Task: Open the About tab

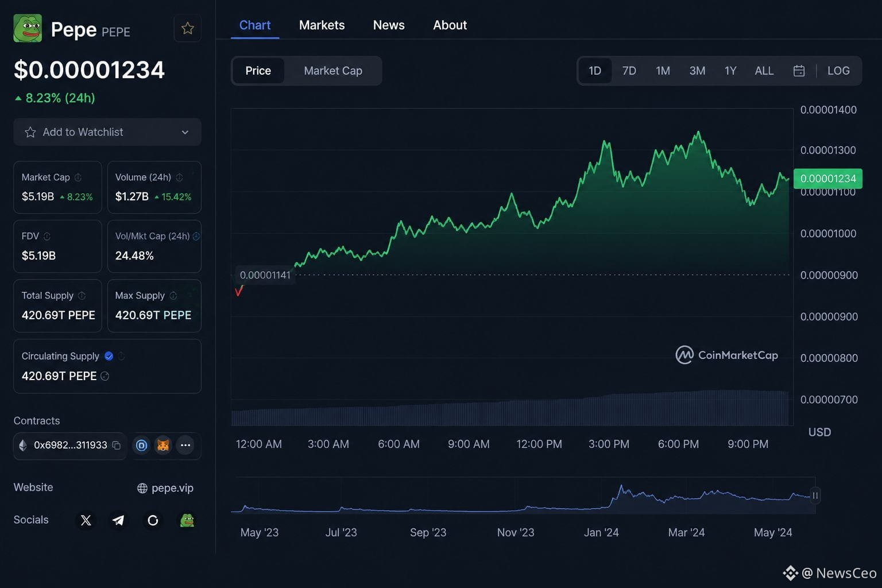Action: pyautogui.click(x=450, y=25)
